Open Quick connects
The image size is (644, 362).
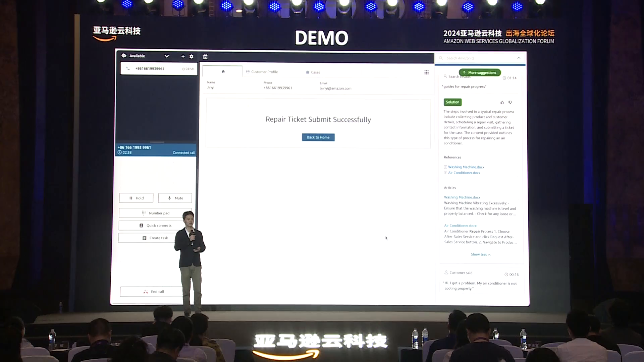(x=155, y=226)
